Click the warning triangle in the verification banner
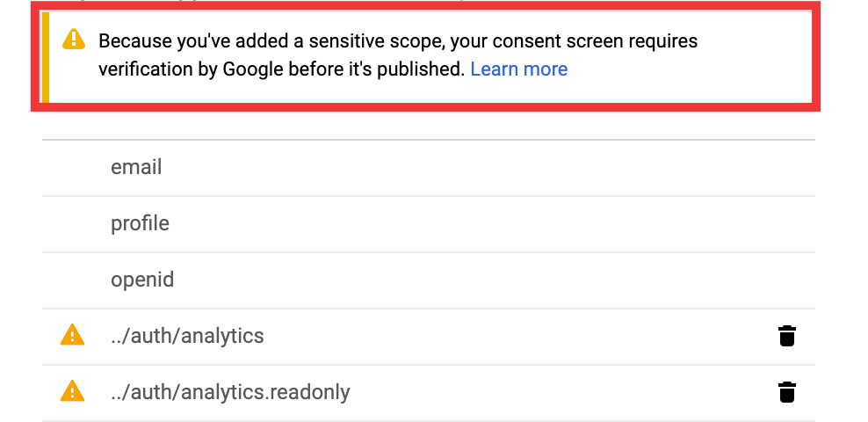This screenshot has width=868, height=422. point(74,40)
